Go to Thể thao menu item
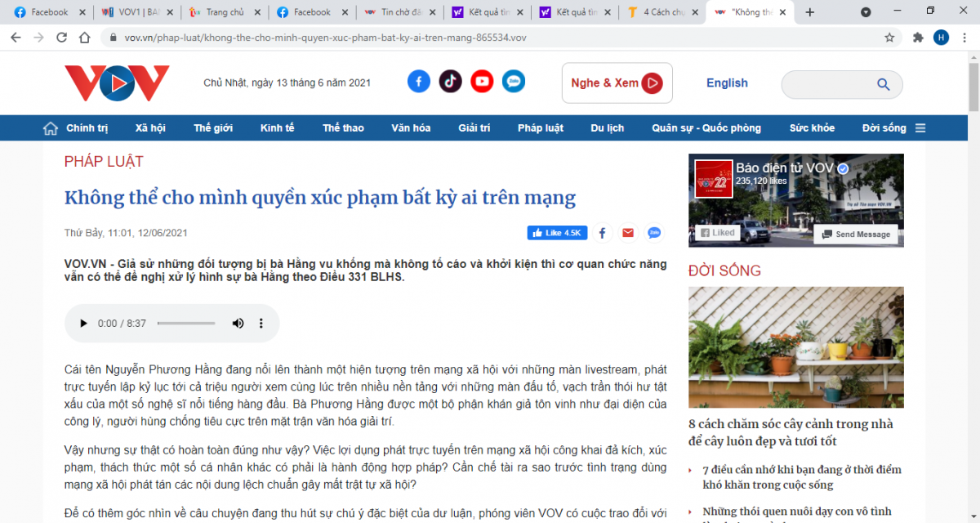This screenshot has height=523, width=980. tap(343, 128)
